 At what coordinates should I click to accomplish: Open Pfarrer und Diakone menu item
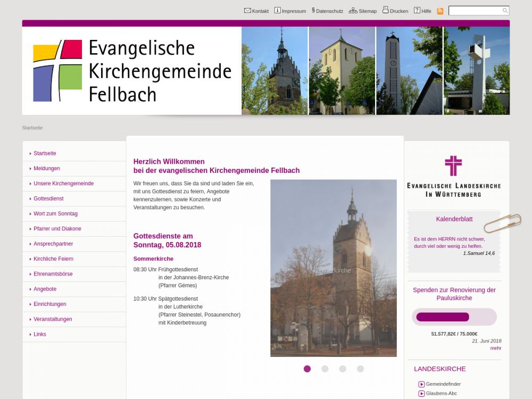pyautogui.click(x=57, y=229)
